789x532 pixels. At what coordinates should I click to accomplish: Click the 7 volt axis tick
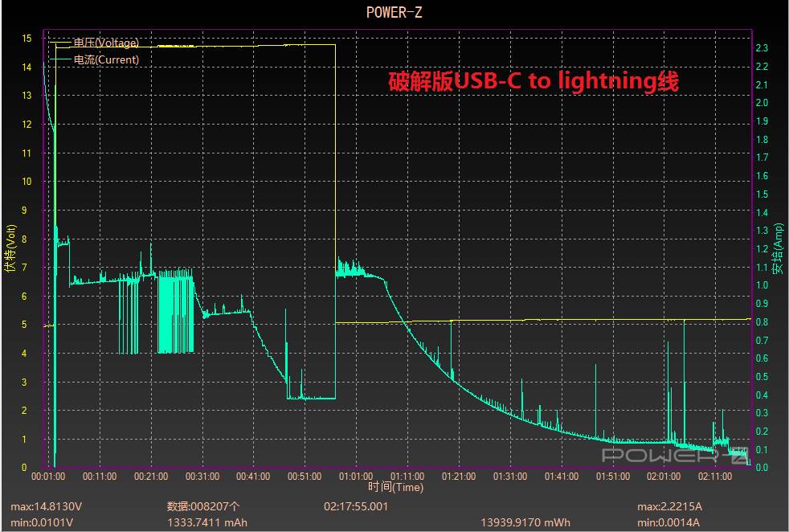point(24,268)
